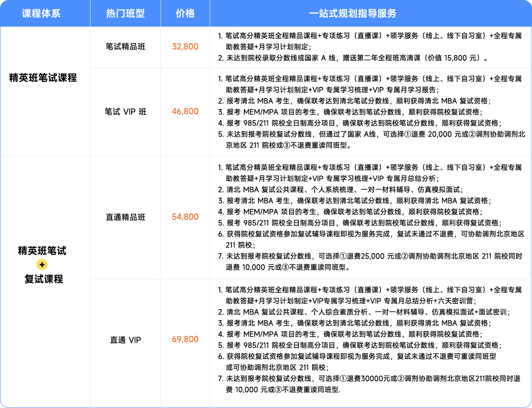Select the 笔试精品班 class name
532x408 pixels.
coord(125,46)
